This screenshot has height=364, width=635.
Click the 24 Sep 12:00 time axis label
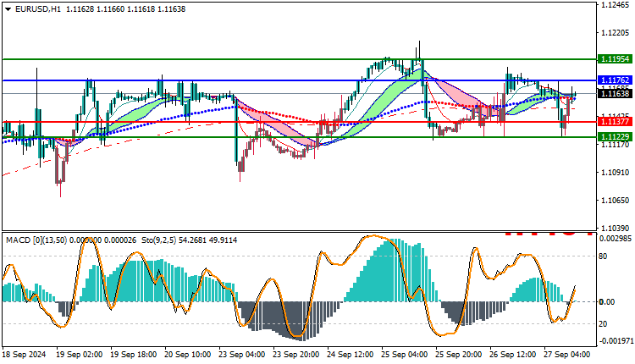pos(351,355)
